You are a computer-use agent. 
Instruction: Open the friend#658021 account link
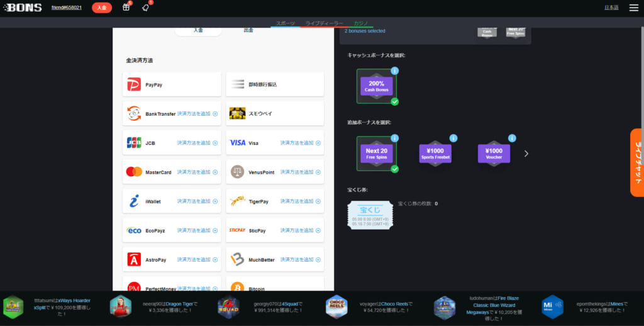(x=67, y=8)
